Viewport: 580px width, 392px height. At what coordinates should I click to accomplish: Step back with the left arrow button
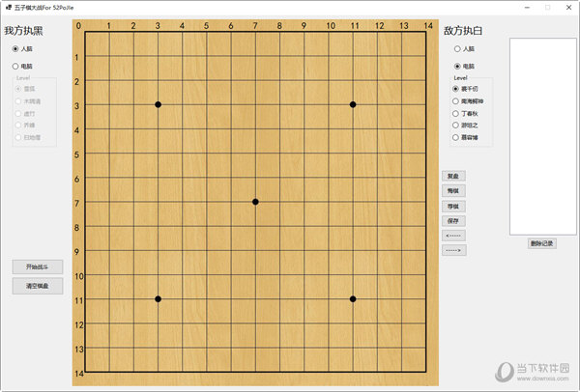tap(453, 236)
